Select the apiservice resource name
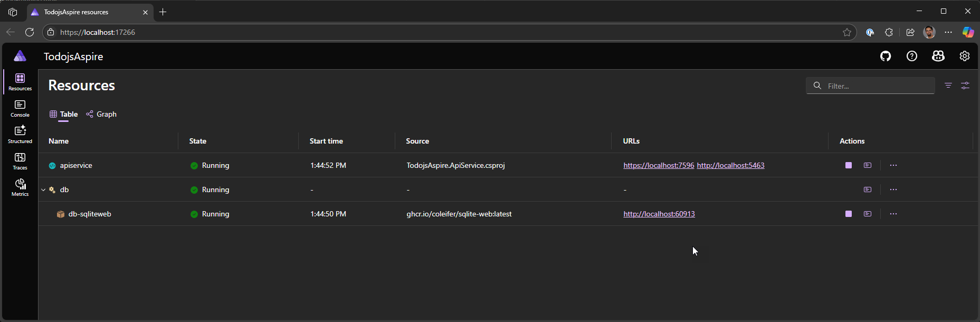The width and height of the screenshot is (980, 322). point(76,165)
